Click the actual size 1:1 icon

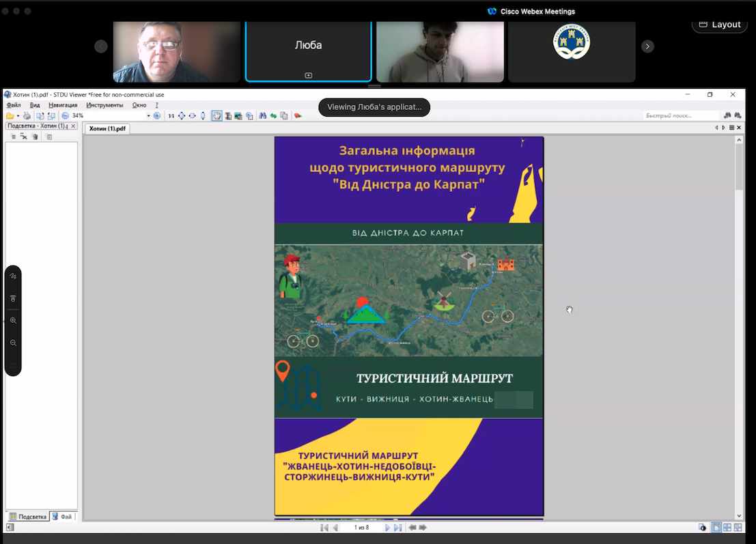(x=171, y=116)
